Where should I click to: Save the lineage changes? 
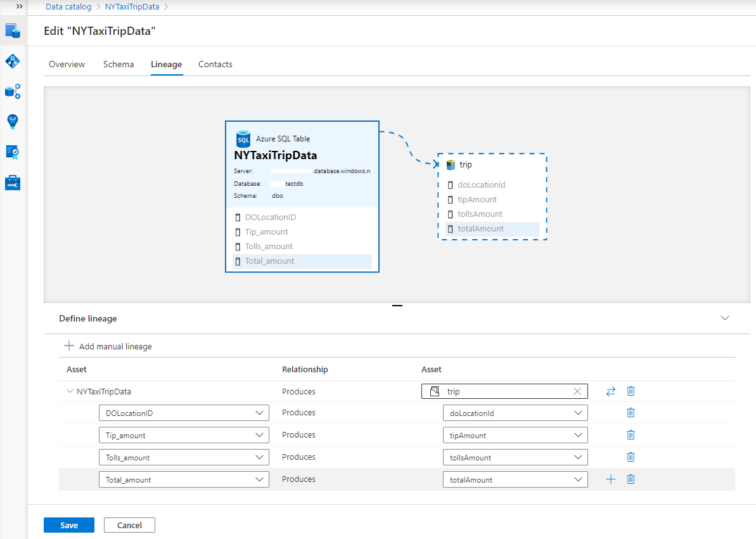coord(68,524)
